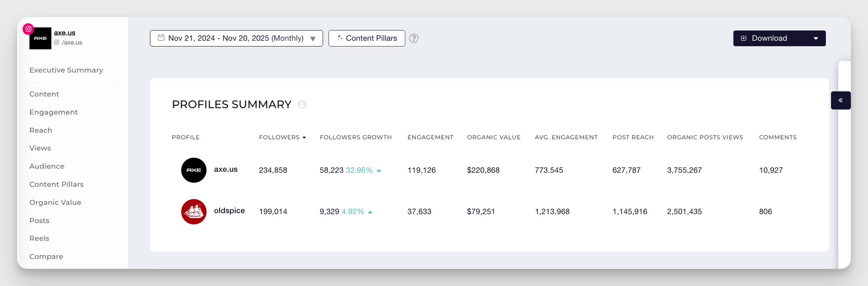The image size is (868, 286).
Task: Click the Profiles Summary info icon
Action: [x=302, y=104]
